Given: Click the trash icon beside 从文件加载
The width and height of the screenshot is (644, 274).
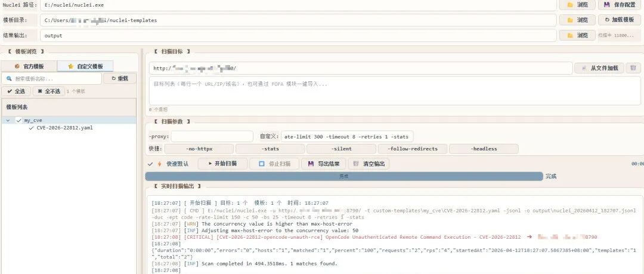Looking at the screenshot, I should pos(633,68).
